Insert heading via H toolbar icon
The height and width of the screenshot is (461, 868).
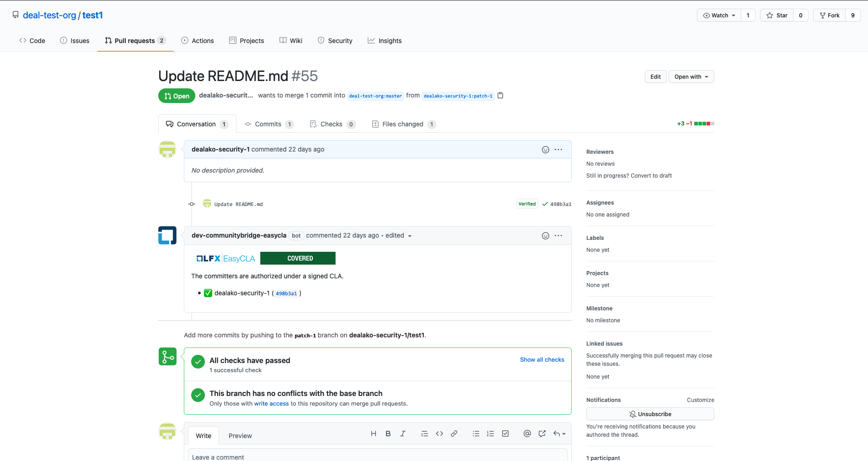click(x=374, y=434)
